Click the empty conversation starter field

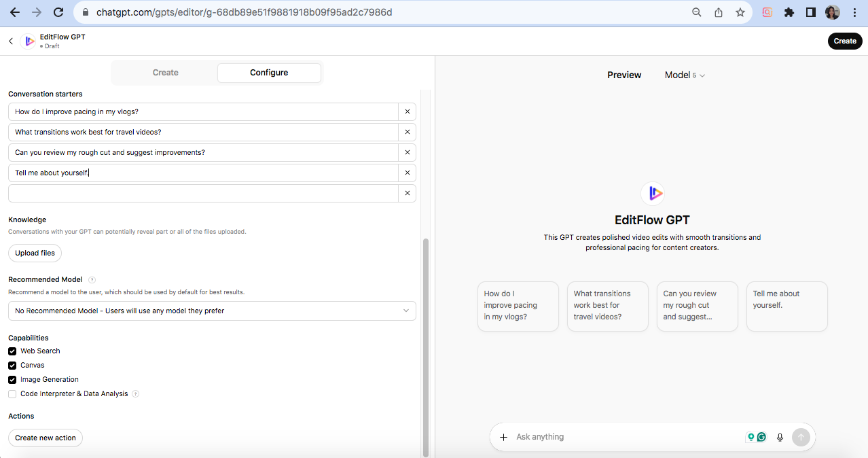[203, 193]
